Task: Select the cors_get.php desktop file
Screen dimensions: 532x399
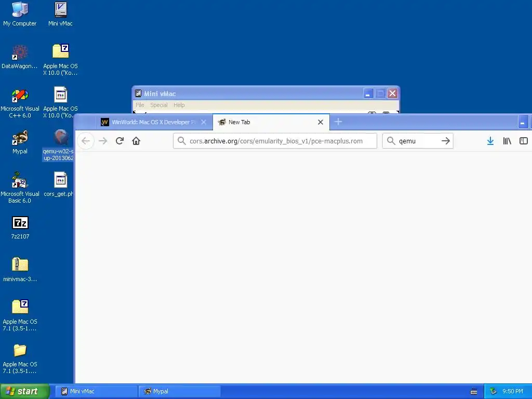Action: coord(59,184)
